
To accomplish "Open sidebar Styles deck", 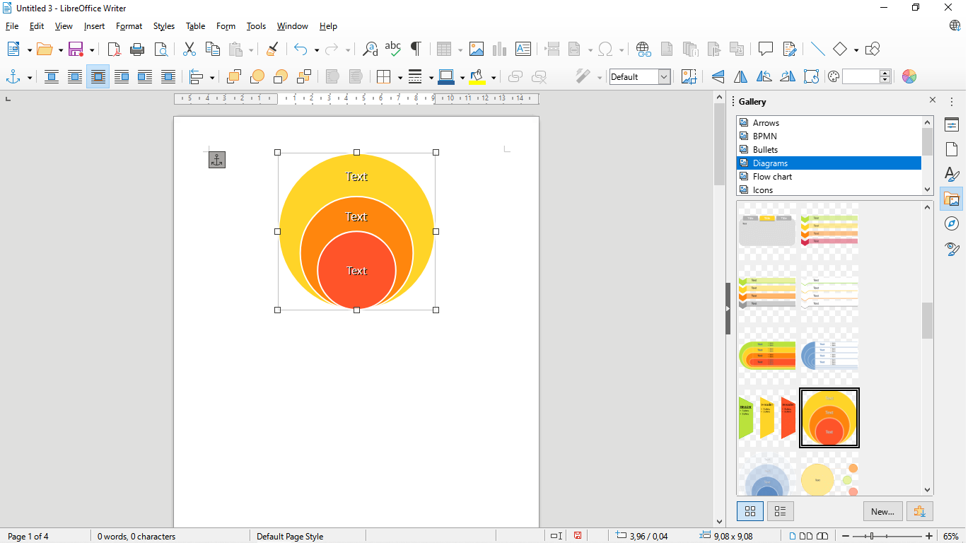I will (952, 175).
